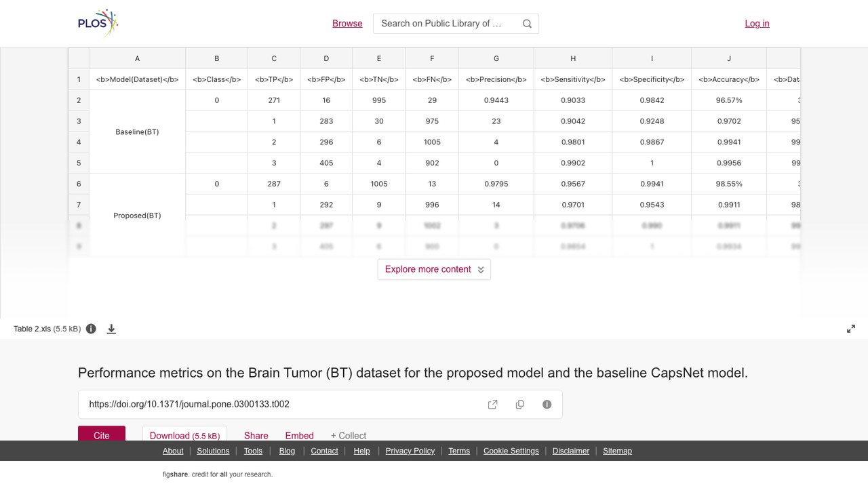
Task: Click the 98.55% accuracy cell
Action: pos(729,184)
